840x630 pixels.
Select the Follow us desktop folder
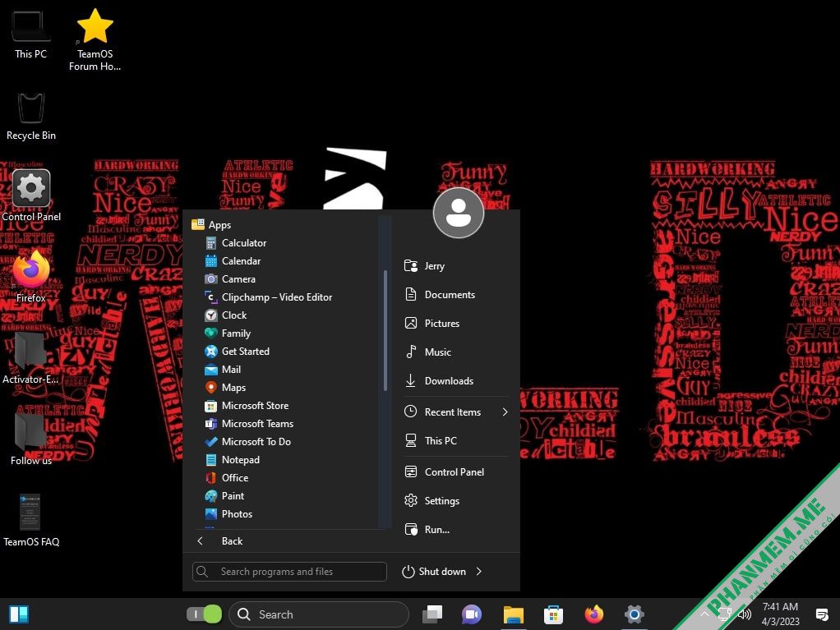point(30,439)
